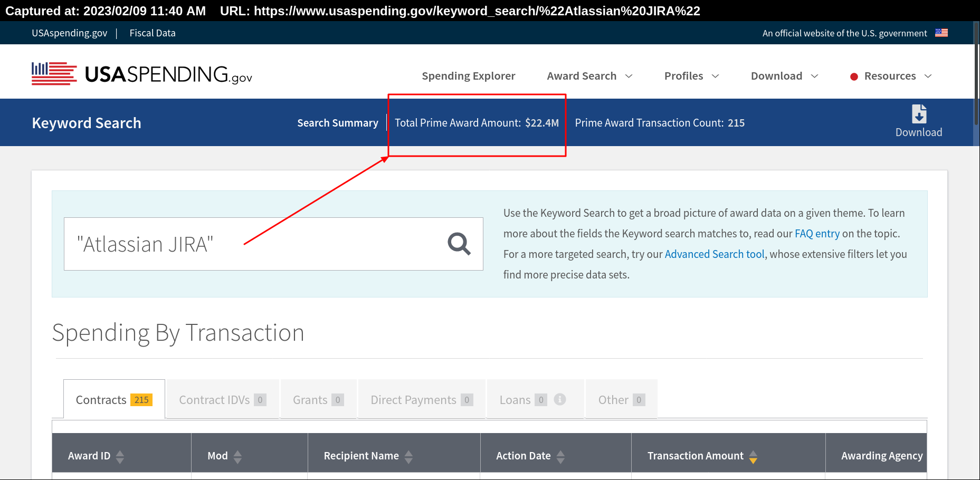The width and height of the screenshot is (980, 480).
Task: Sort by Action Date using its sort arrows
Action: pyautogui.click(x=560, y=456)
